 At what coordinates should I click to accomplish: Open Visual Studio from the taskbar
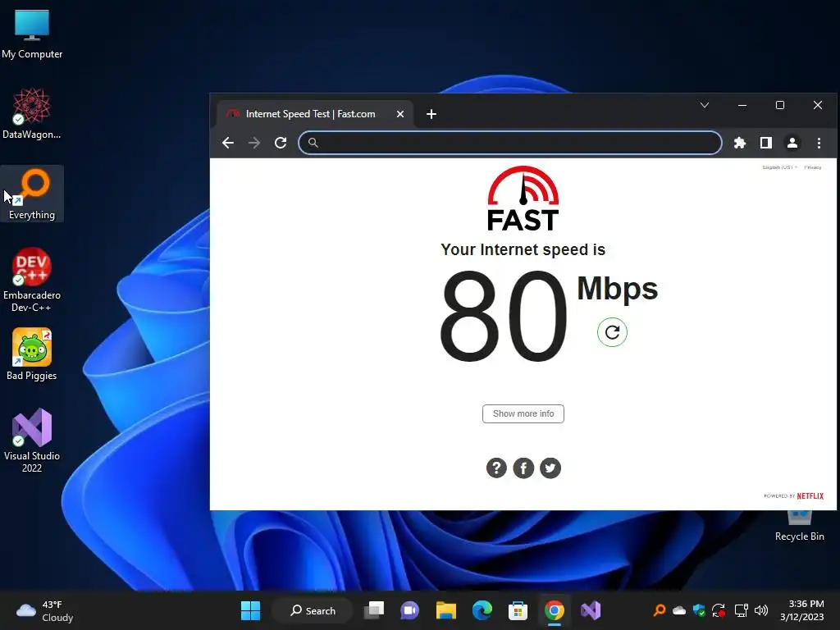click(591, 610)
